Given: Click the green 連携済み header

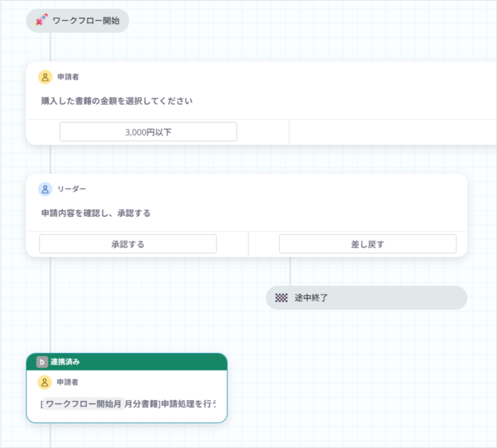Looking at the screenshot, I should point(126,362).
